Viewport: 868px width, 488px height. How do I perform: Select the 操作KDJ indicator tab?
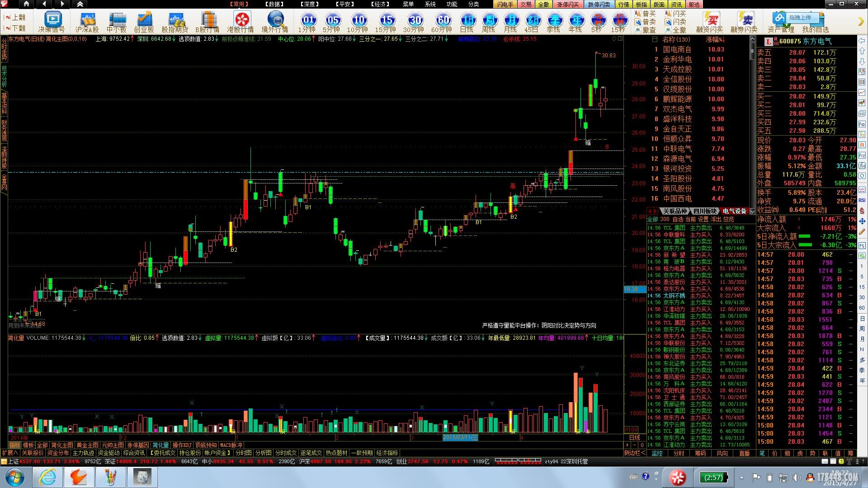click(x=182, y=445)
